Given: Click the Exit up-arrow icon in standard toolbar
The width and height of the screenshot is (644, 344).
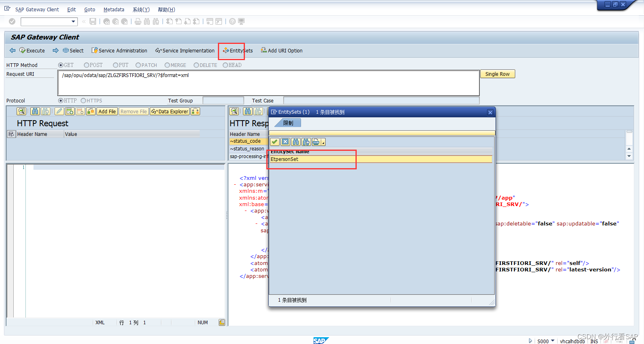Looking at the screenshot, I should [x=115, y=21].
